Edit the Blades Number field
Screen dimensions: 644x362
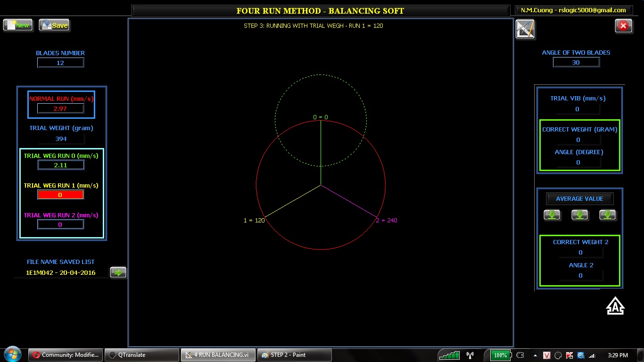[60, 63]
